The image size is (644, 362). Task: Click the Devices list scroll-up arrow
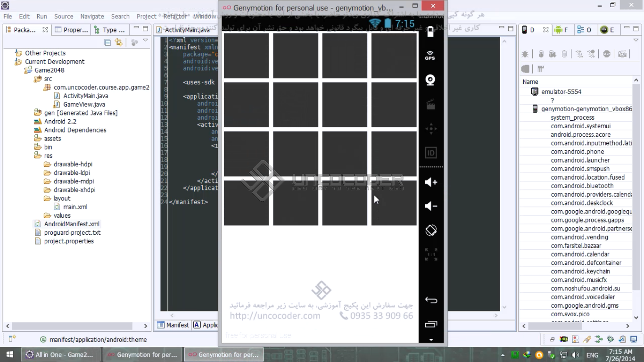tap(636, 81)
